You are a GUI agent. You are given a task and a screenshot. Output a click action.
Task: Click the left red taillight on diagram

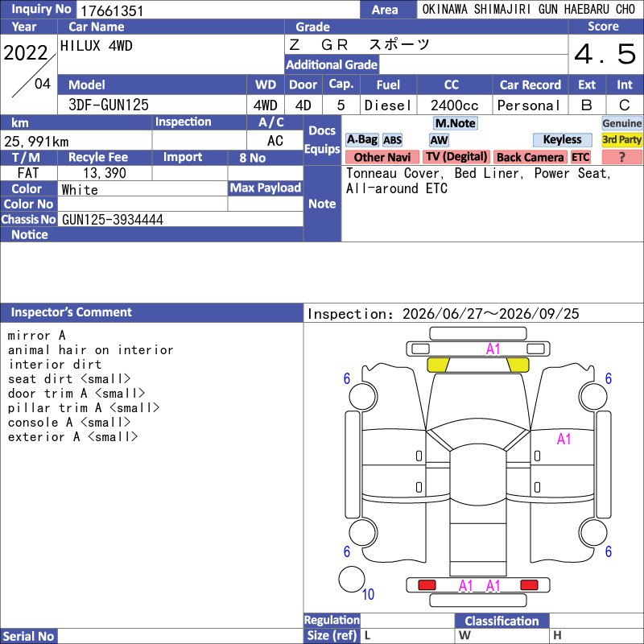(x=427, y=585)
